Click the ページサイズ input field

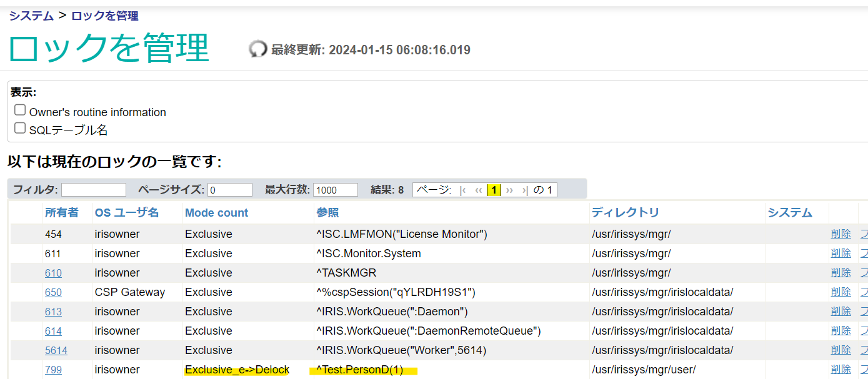coord(230,190)
